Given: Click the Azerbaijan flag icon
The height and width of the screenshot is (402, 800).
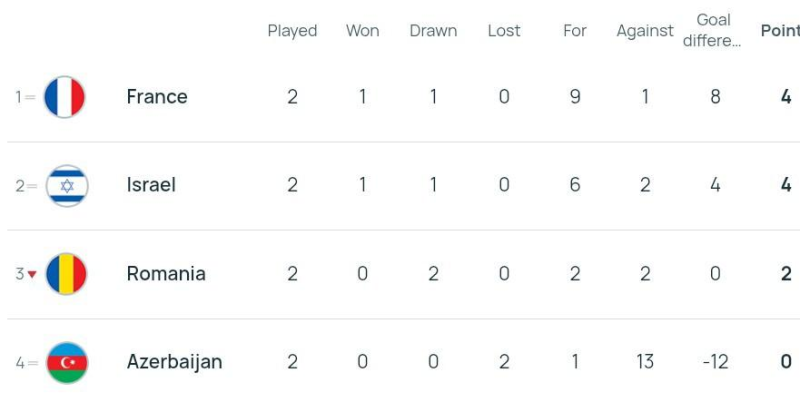Looking at the screenshot, I should click(x=66, y=362).
